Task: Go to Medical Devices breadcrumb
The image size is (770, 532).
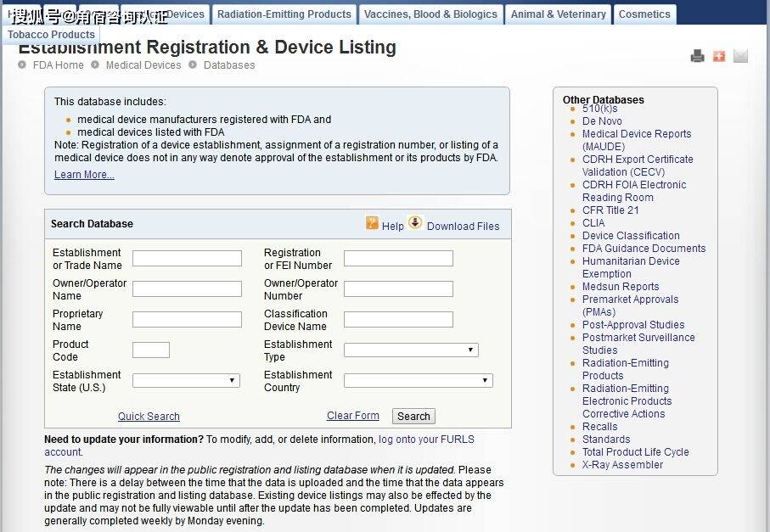Action: [x=143, y=65]
